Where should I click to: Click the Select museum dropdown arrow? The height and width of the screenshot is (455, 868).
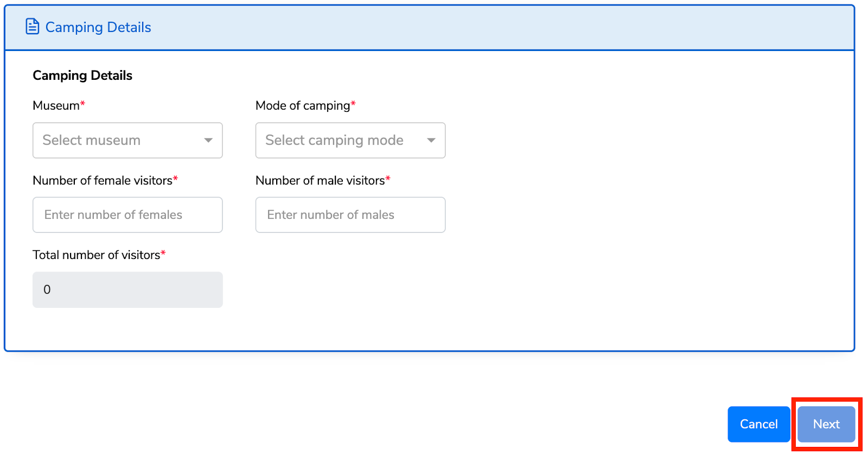208,140
